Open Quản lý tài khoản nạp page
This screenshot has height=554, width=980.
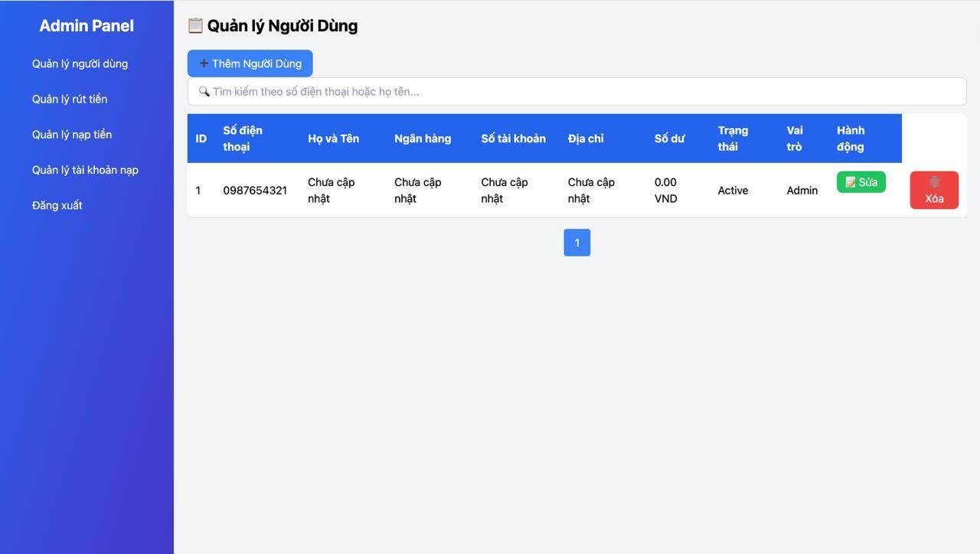pos(85,169)
